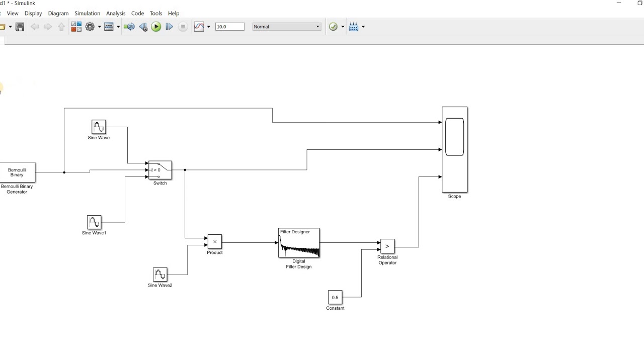Expand the Model Advisor dropdown arrow
Image resolution: width=644 pixels, height=362 pixels.
click(x=343, y=27)
